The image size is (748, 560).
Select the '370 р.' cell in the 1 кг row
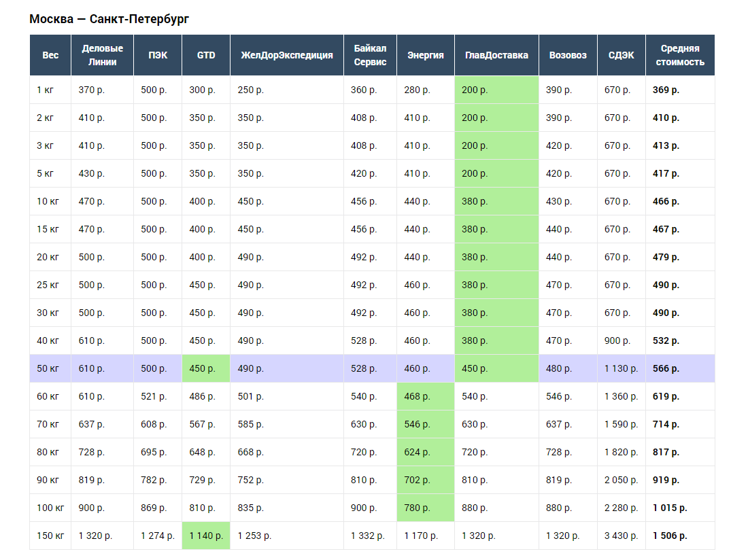tap(102, 90)
